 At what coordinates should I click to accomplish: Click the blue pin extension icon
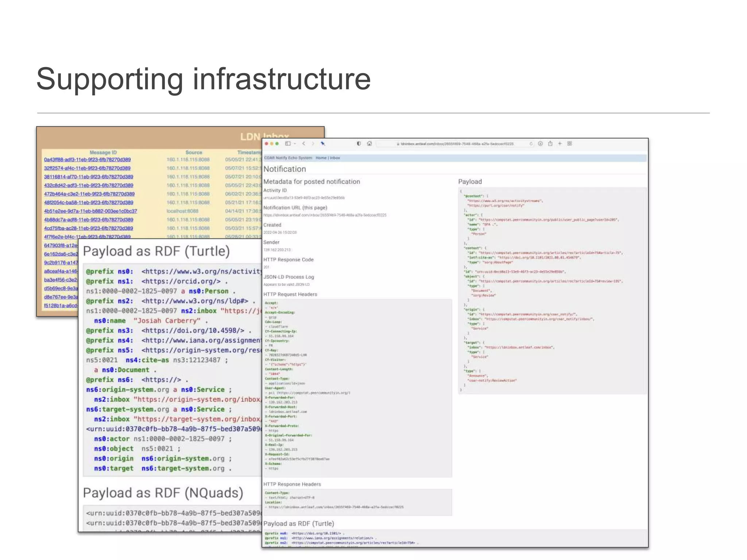pos(323,144)
